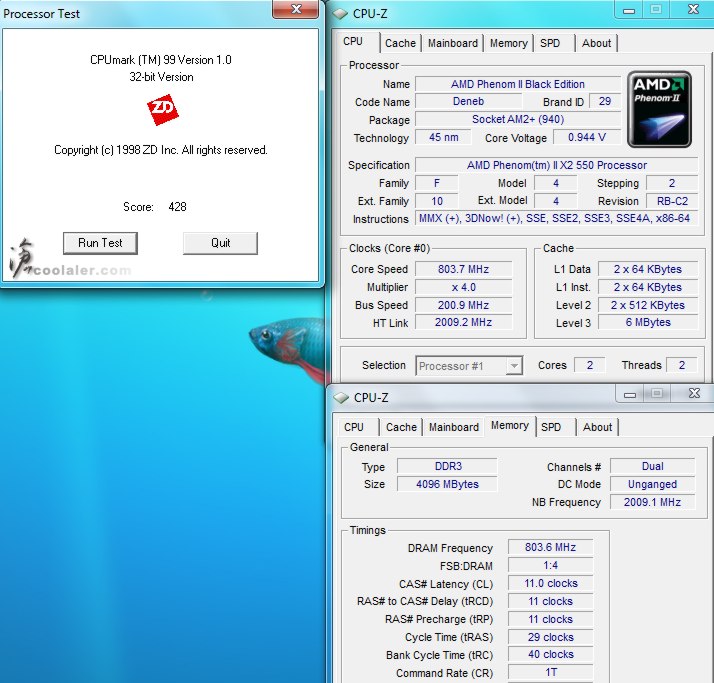
Task: Click the Instructions field listing MMX, SSE
Action: pos(556,219)
